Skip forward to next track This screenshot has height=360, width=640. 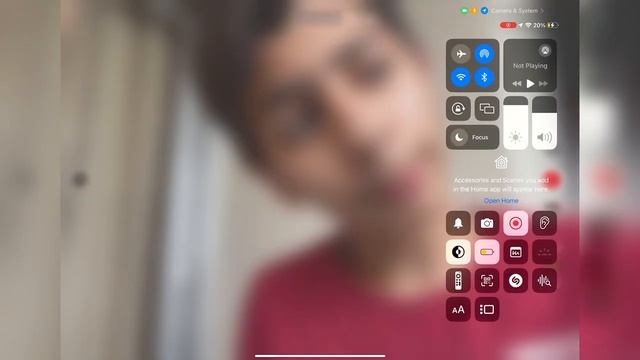pyautogui.click(x=543, y=84)
